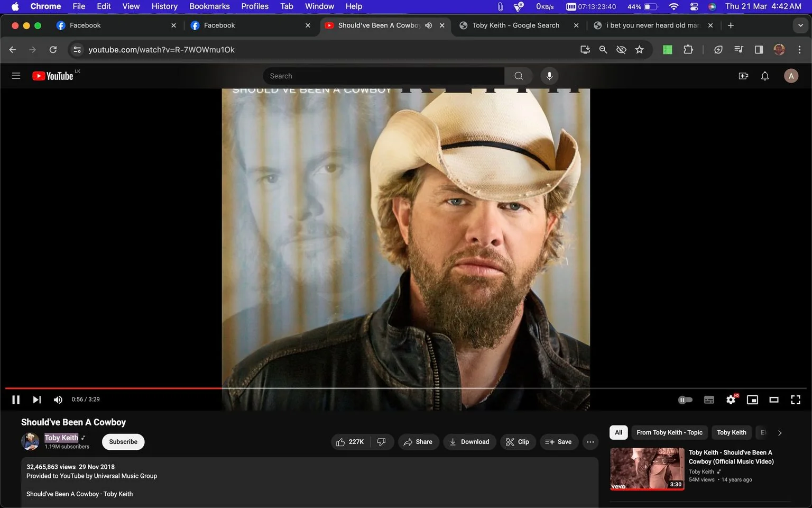812x508 pixels.
Task: Open the YouTube Create video icon
Action: click(743, 76)
